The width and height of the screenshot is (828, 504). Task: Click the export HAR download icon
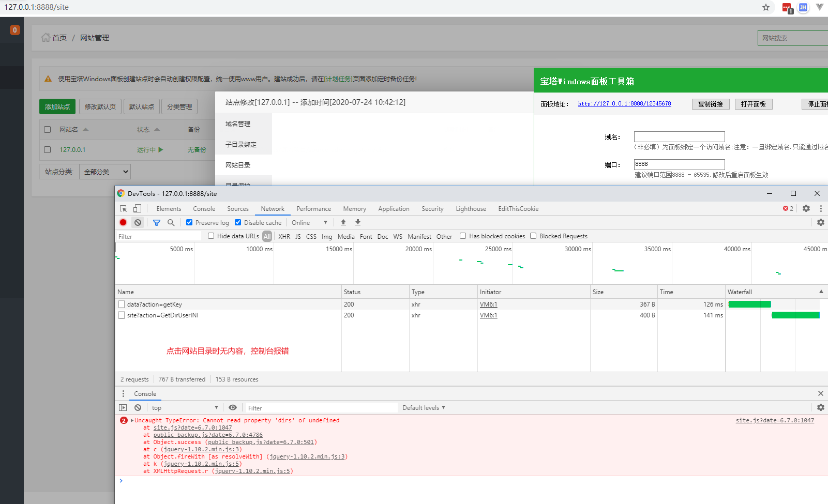tap(358, 222)
